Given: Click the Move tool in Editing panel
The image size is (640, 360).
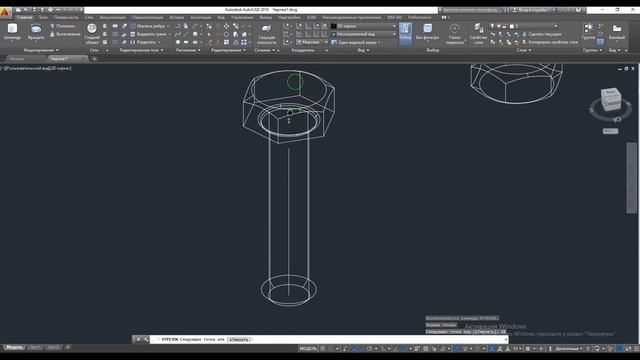Looking at the screenshot, I should click(x=227, y=26).
